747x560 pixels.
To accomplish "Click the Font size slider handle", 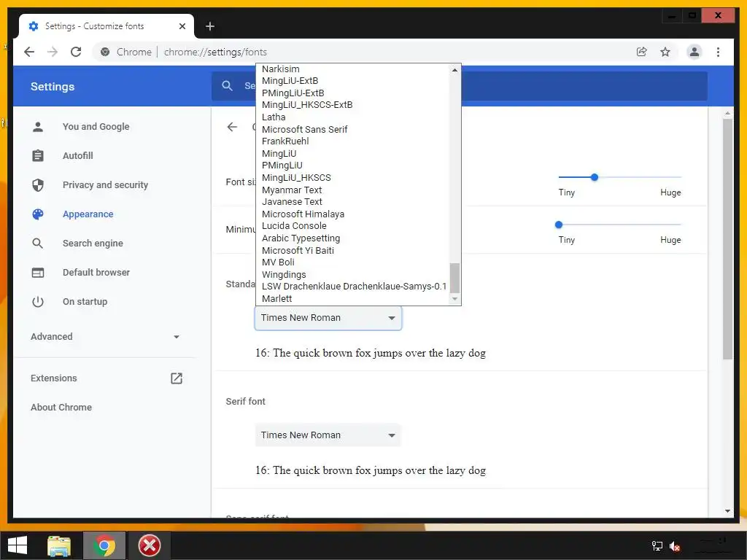I will click(x=594, y=177).
